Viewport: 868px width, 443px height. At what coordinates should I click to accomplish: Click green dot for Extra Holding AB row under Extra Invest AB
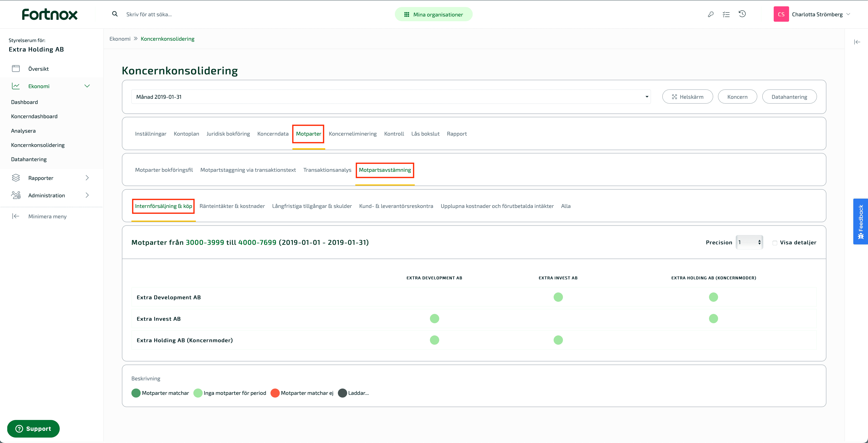click(558, 340)
